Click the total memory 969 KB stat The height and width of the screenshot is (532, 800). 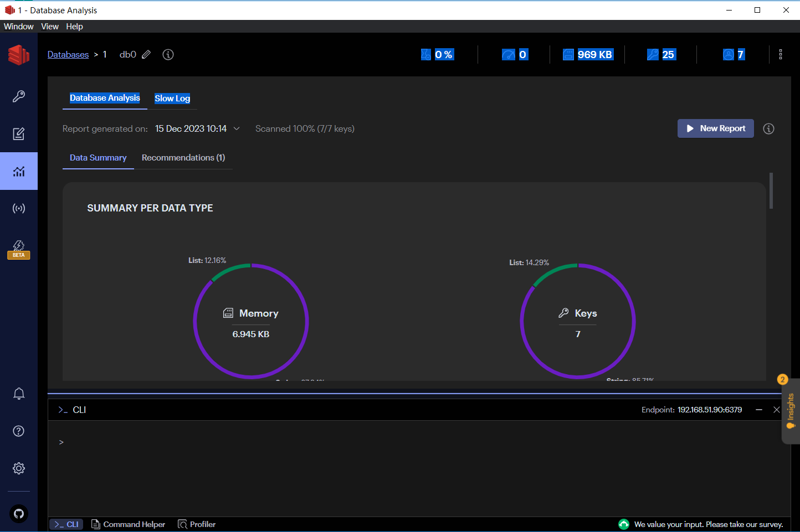click(x=588, y=54)
